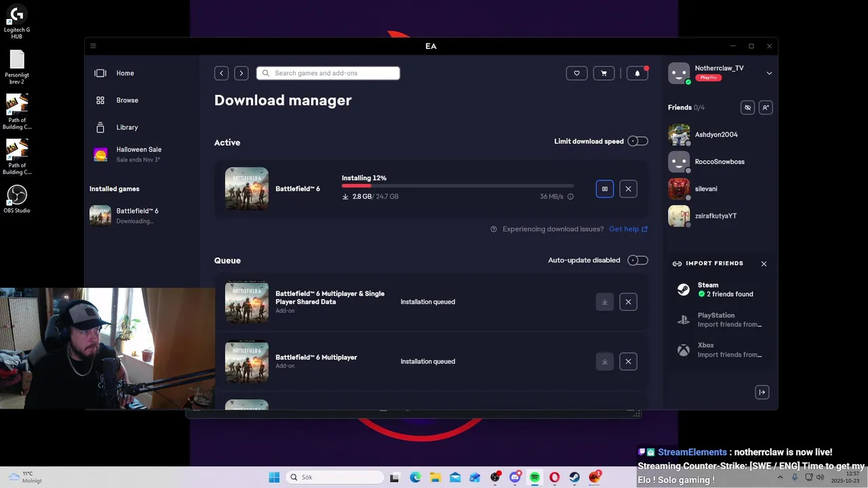
Task: Open the EA app taskbar icon
Action: point(595,477)
